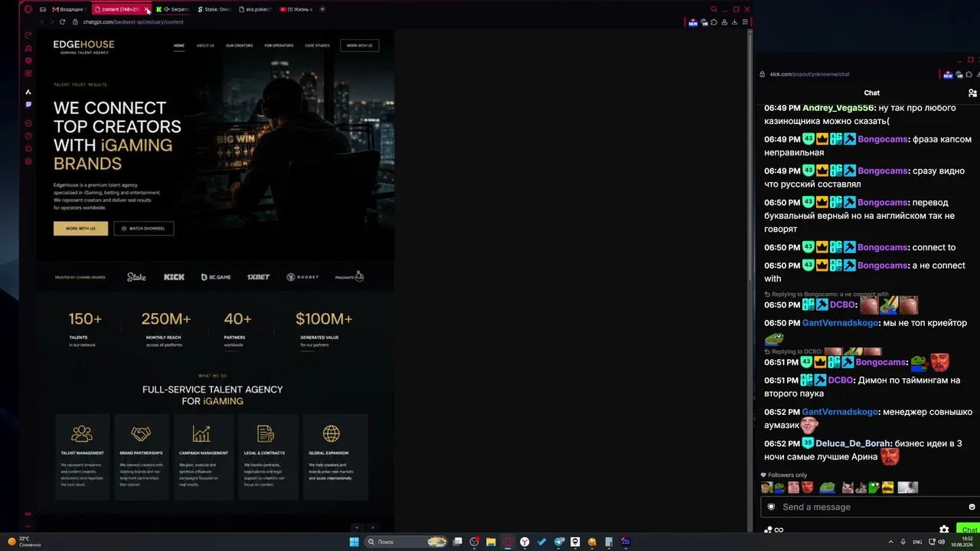
Task: Switch to the YouTube Жизнь tab
Action: pos(297,9)
